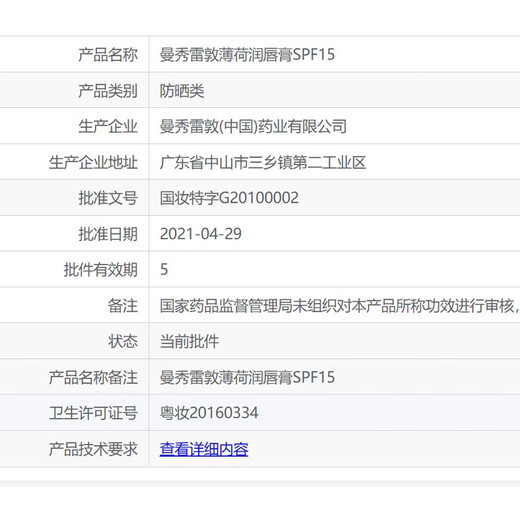This screenshot has width=520, height=520.
Task: Click the approval date 2021-04-29
Action: click(201, 234)
